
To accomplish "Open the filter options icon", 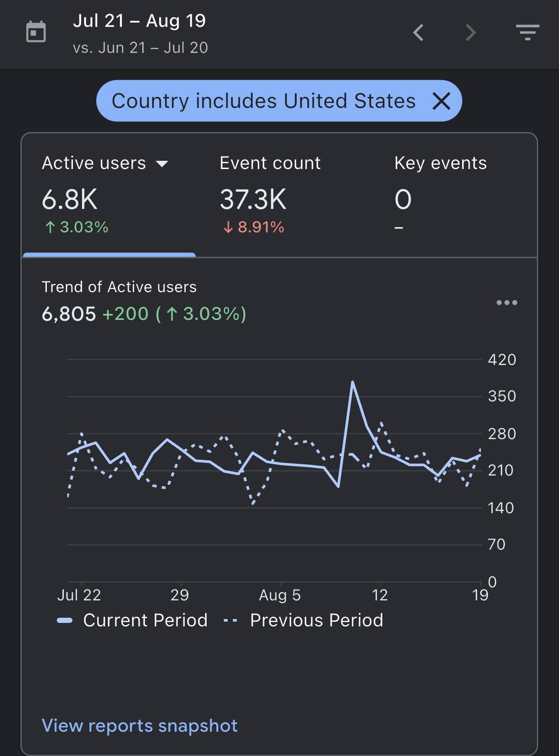I will [x=527, y=33].
